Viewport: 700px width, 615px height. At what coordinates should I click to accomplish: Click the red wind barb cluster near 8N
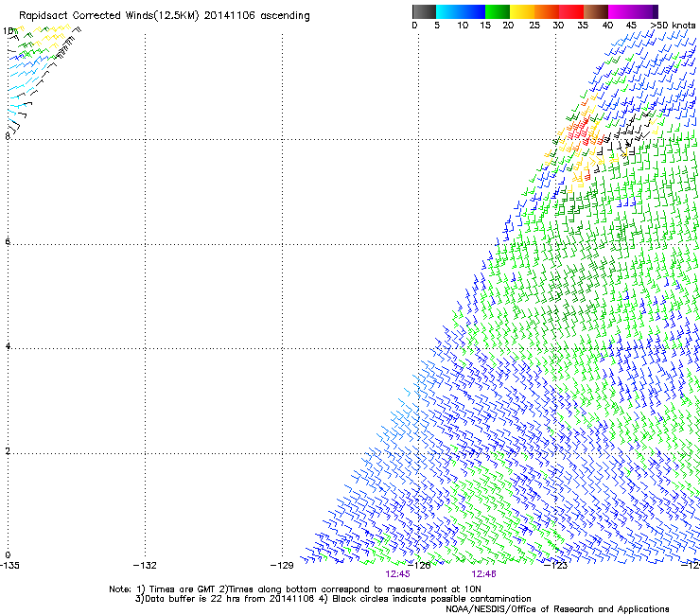[x=581, y=130]
